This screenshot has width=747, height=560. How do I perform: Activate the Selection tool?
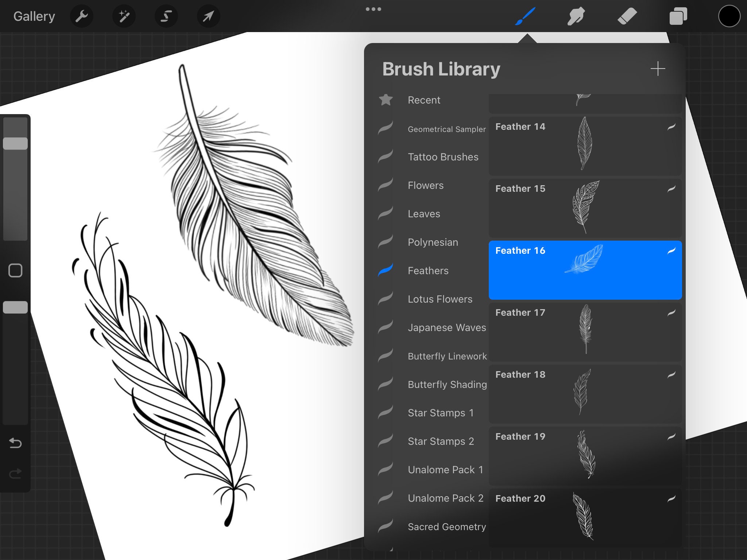click(166, 16)
